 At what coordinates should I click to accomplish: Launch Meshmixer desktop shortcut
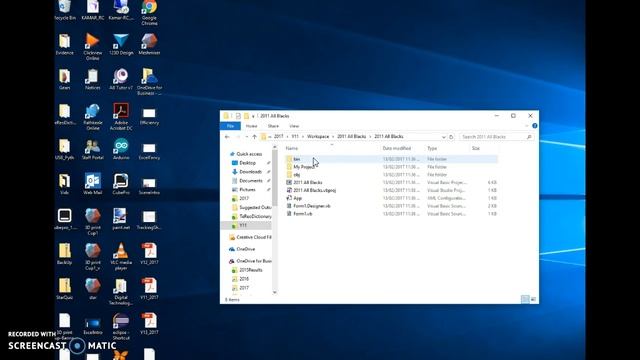149,44
